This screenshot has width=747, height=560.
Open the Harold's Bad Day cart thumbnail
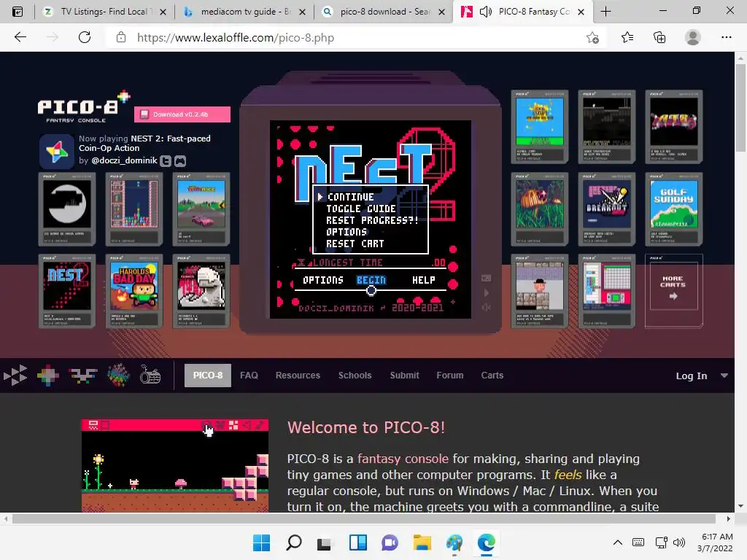click(x=134, y=291)
